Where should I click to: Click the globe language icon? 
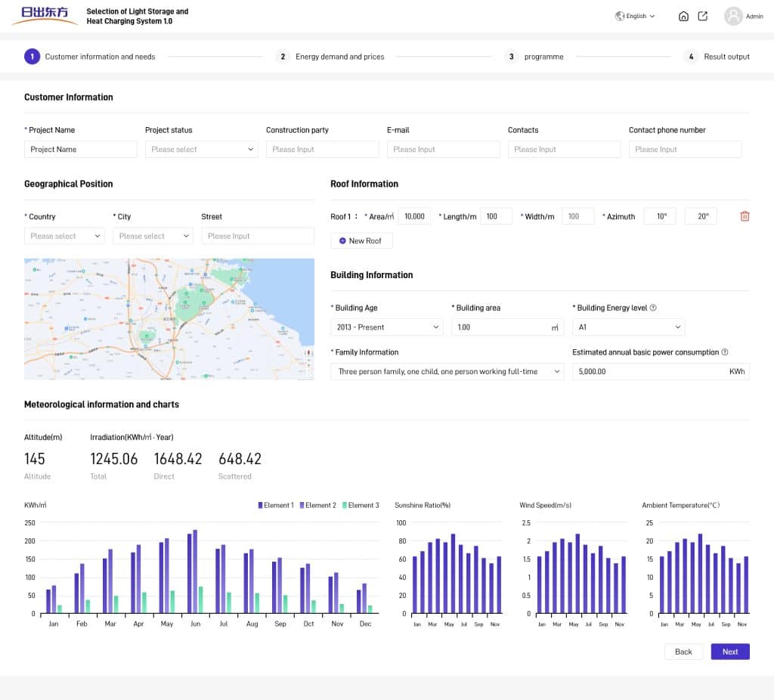click(x=620, y=16)
